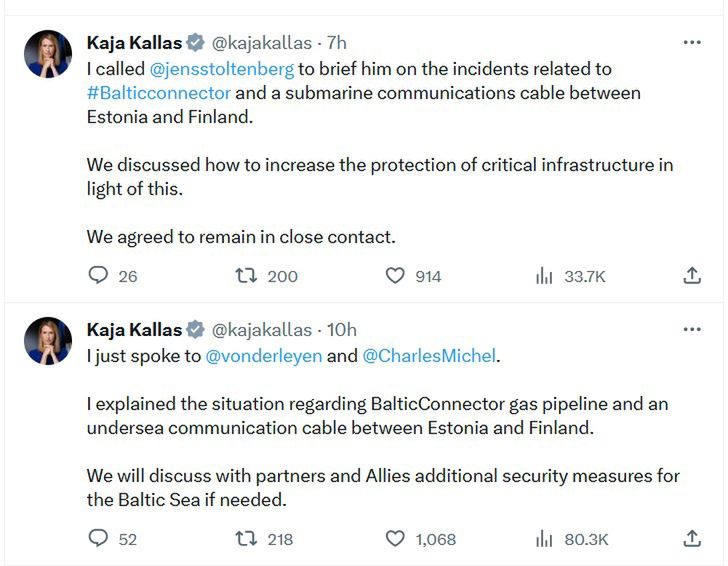Open the 7h timestamp of first tweet
Screen dimensions: 728x566
click(x=337, y=43)
